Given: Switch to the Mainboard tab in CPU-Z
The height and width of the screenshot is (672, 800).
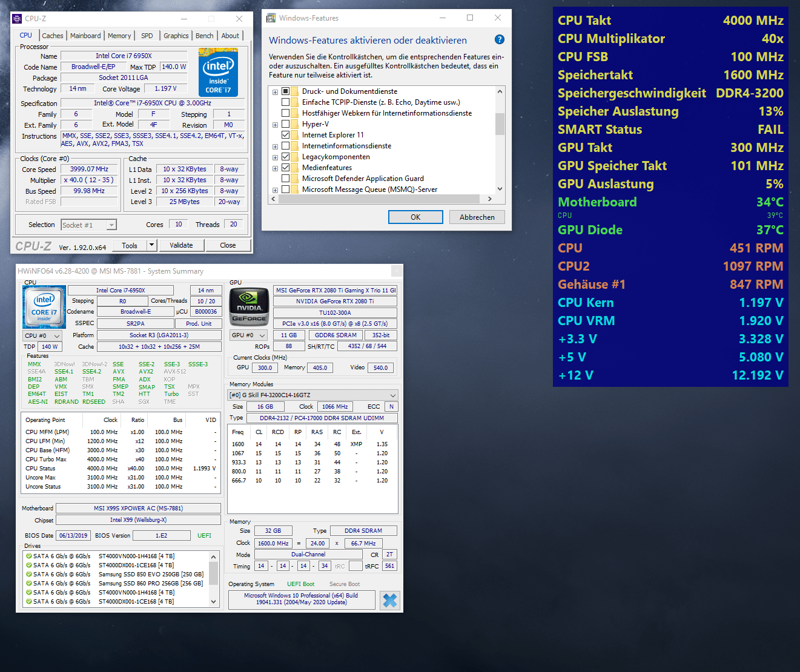Looking at the screenshot, I should point(85,36).
